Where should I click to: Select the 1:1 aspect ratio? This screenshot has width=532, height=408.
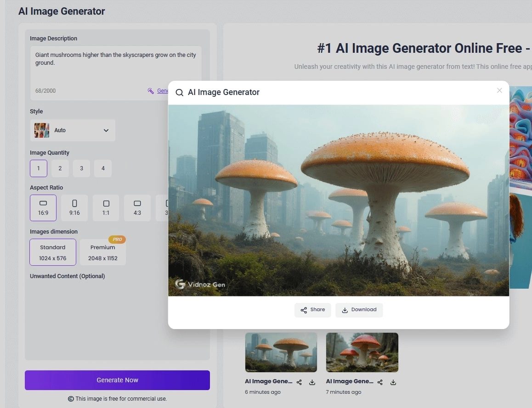tap(106, 207)
